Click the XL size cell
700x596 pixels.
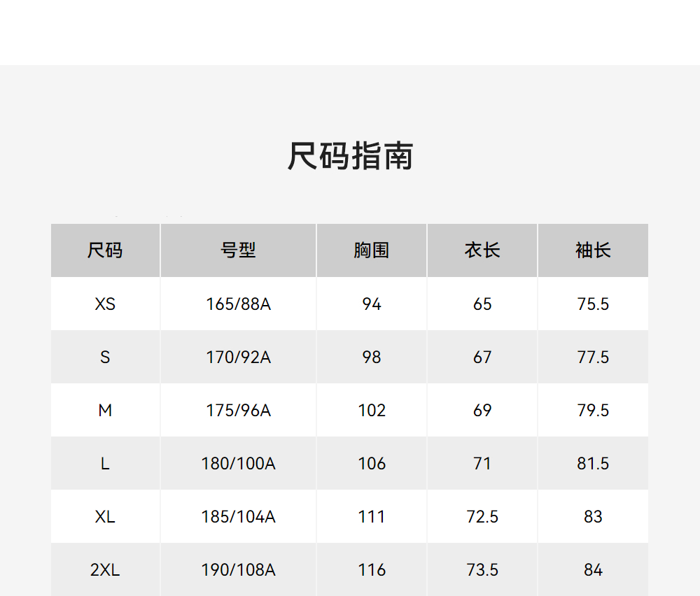click(x=106, y=516)
